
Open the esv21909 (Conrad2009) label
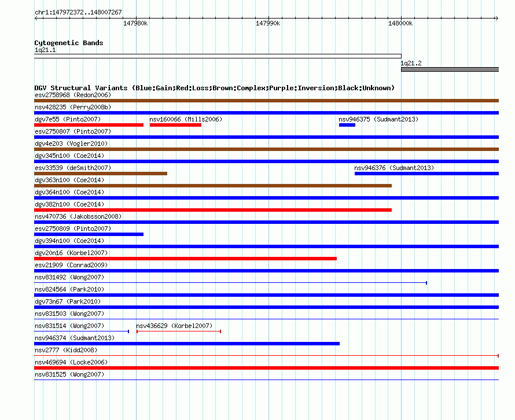coord(71,265)
